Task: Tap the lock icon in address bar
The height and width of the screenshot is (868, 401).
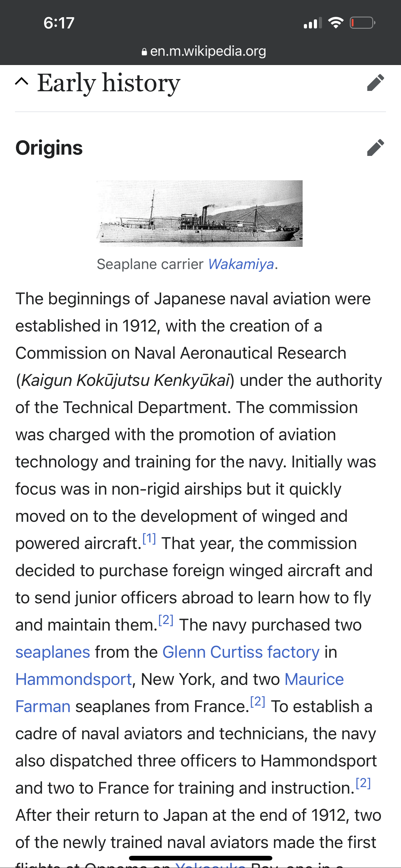Action: click(144, 52)
